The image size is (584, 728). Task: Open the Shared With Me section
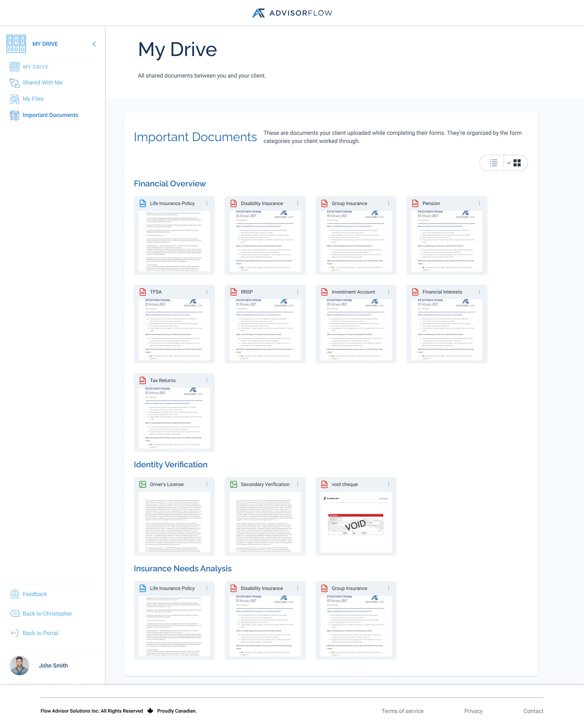click(x=43, y=83)
